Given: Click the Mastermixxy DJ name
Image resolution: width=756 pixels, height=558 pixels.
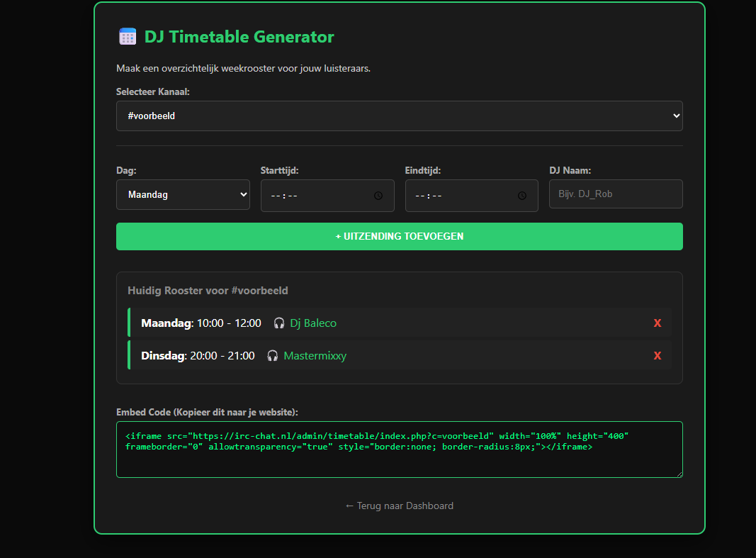Looking at the screenshot, I should [x=315, y=355].
